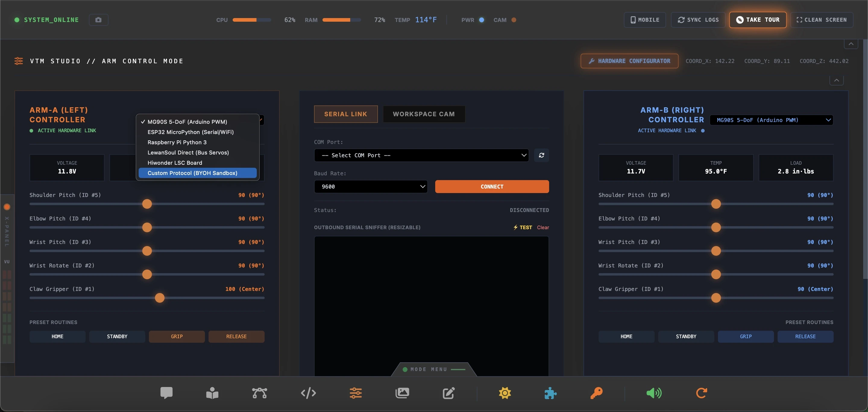Switch to the SERIAL LINK tab
The image size is (868, 412).
346,114
